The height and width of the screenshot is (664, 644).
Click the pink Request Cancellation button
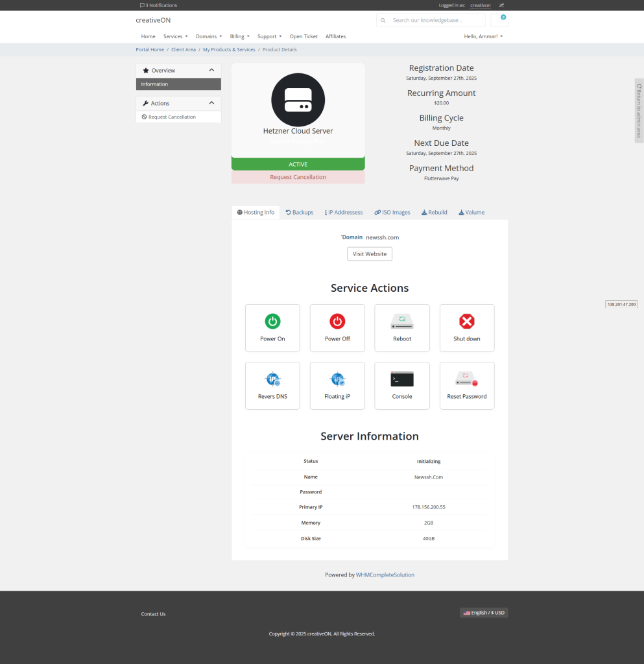pos(298,177)
